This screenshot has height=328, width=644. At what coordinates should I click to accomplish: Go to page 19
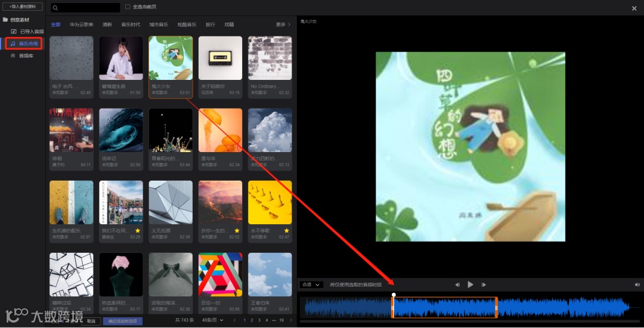click(281, 320)
